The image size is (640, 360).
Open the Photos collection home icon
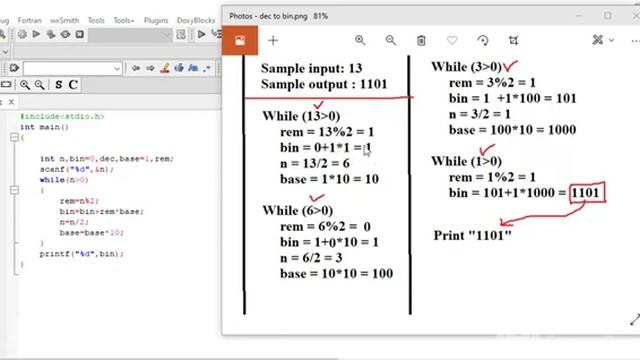(240, 40)
